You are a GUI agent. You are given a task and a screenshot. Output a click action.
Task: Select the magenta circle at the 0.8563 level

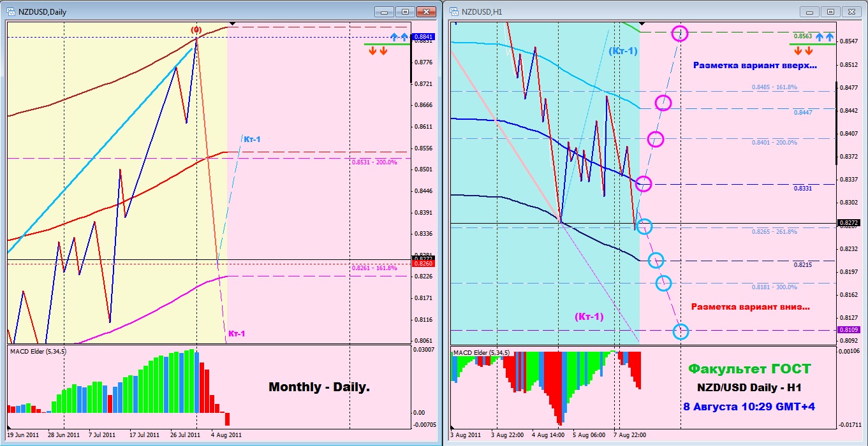pyautogui.click(x=680, y=33)
